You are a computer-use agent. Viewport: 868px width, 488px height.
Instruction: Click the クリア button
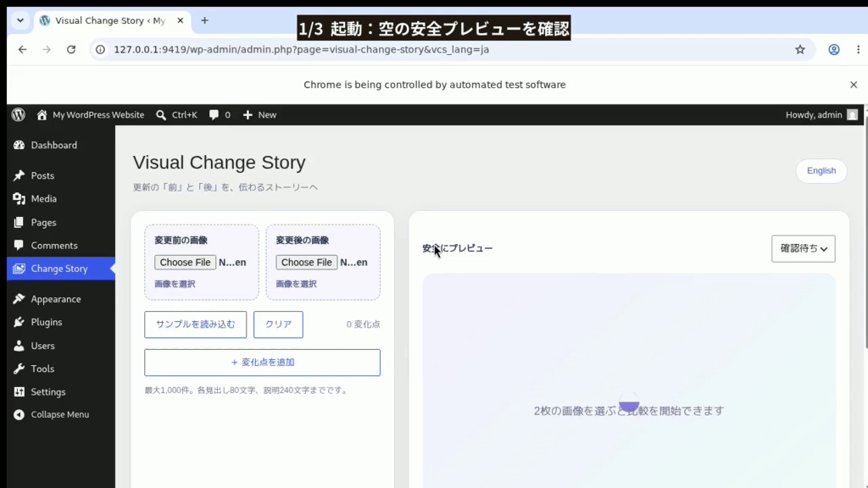click(278, 324)
